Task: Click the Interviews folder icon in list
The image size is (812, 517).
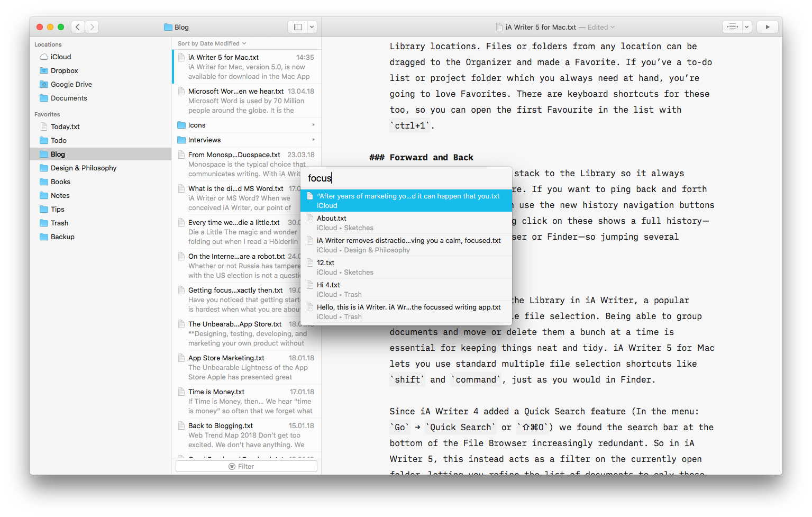Action: 181,140
